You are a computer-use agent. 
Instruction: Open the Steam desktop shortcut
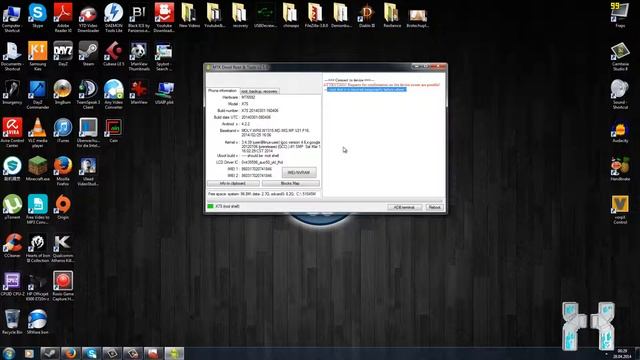88,53
